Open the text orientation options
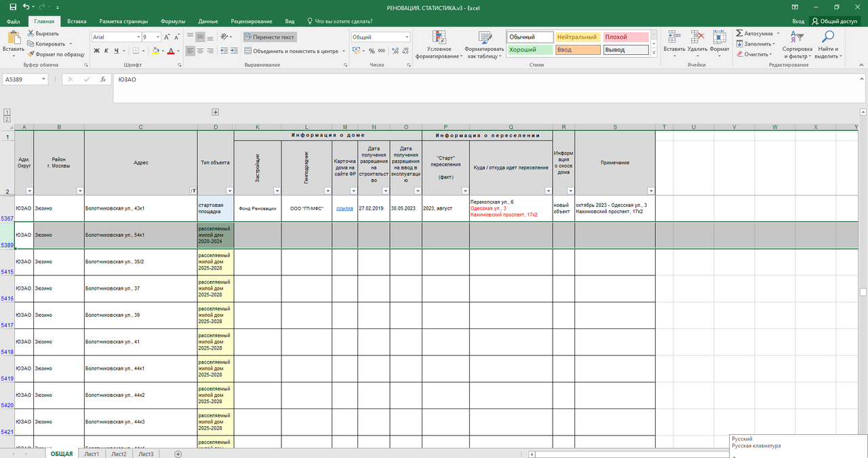The height and width of the screenshot is (458, 868). [x=226, y=37]
